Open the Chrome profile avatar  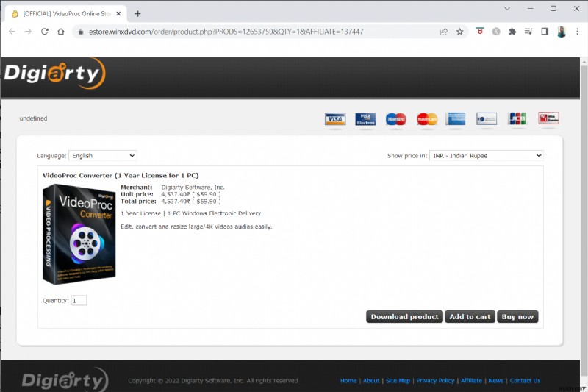coord(562,32)
